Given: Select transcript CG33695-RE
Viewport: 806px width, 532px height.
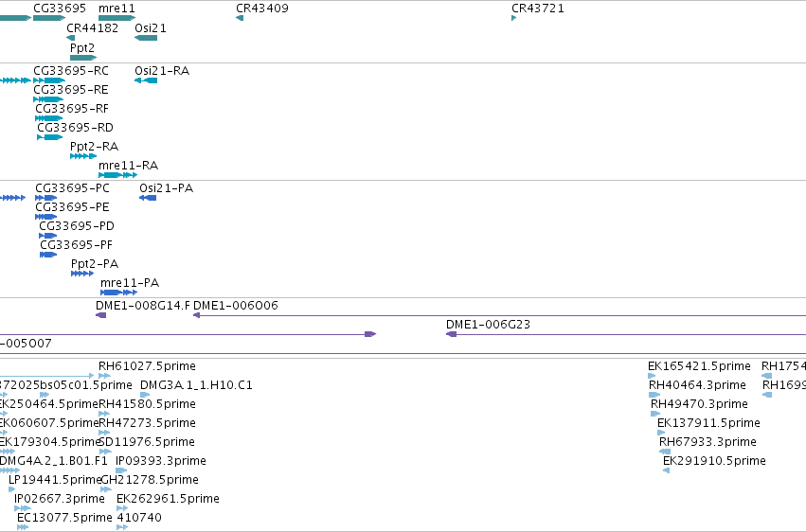Looking at the screenshot, I should [48, 99].
